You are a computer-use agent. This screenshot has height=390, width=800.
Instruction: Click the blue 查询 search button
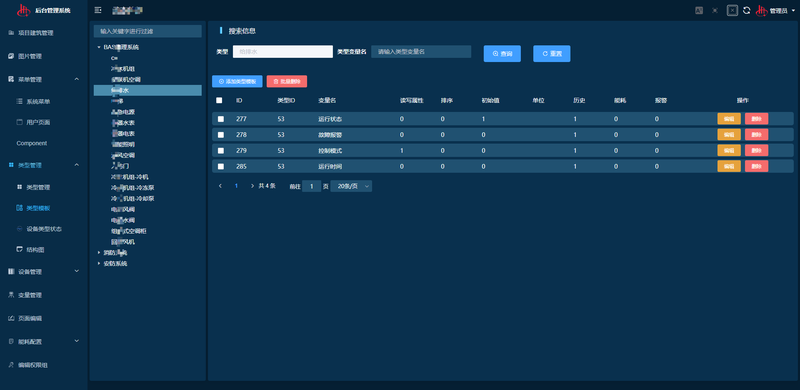(502, 54)
